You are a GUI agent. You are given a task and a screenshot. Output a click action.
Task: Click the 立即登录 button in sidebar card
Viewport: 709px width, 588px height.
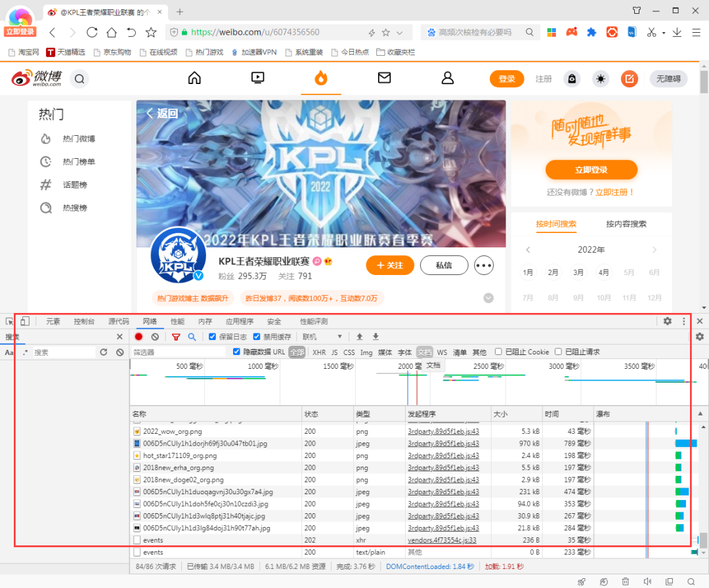click(x=591, y=170)
